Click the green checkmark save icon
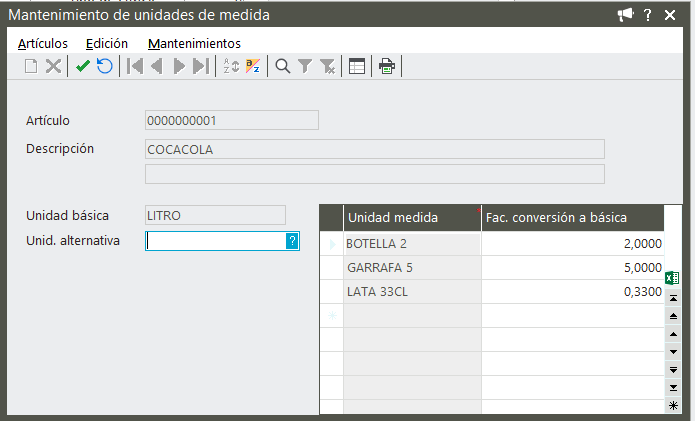The image size is (695, 421). pos(83,66)
